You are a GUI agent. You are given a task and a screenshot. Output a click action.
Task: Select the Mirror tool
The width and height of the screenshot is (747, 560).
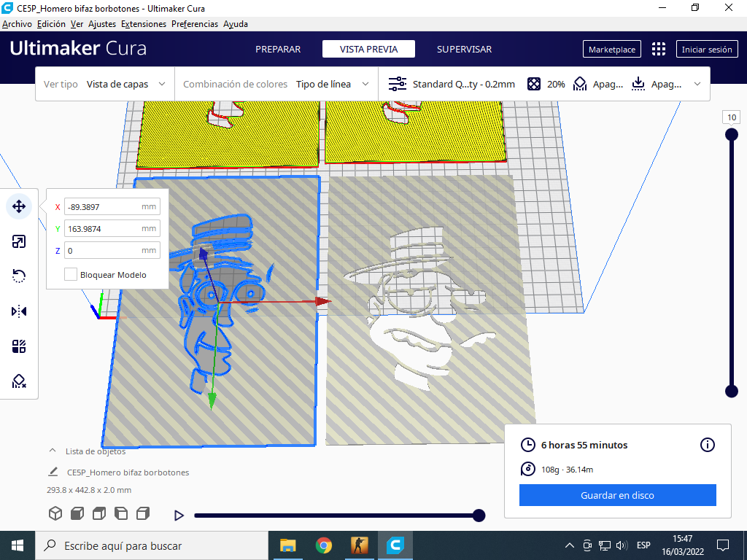point(19,311)
